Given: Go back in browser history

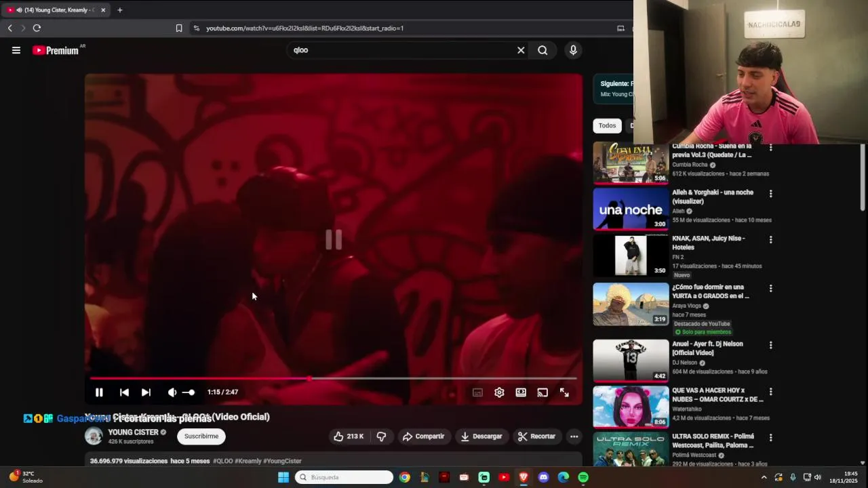Looking at the screenshot, I should tap(9, 28).
